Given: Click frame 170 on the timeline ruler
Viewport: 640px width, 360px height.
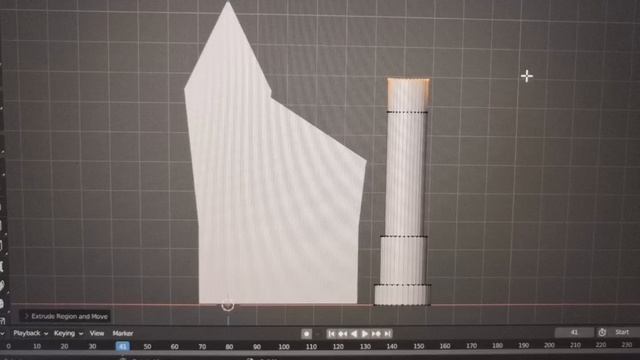Looking at the screenshot, I should click(471, 346).
